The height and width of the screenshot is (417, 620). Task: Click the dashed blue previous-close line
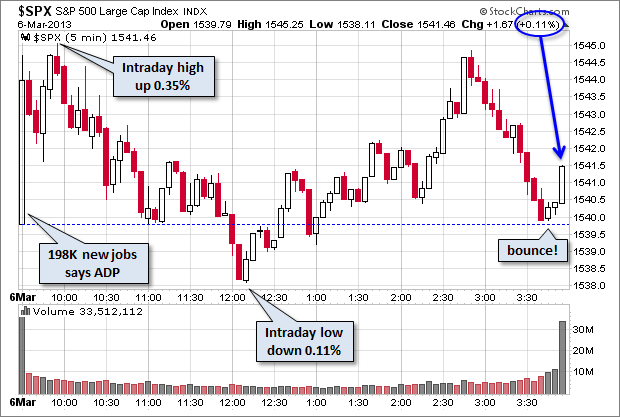300,224
